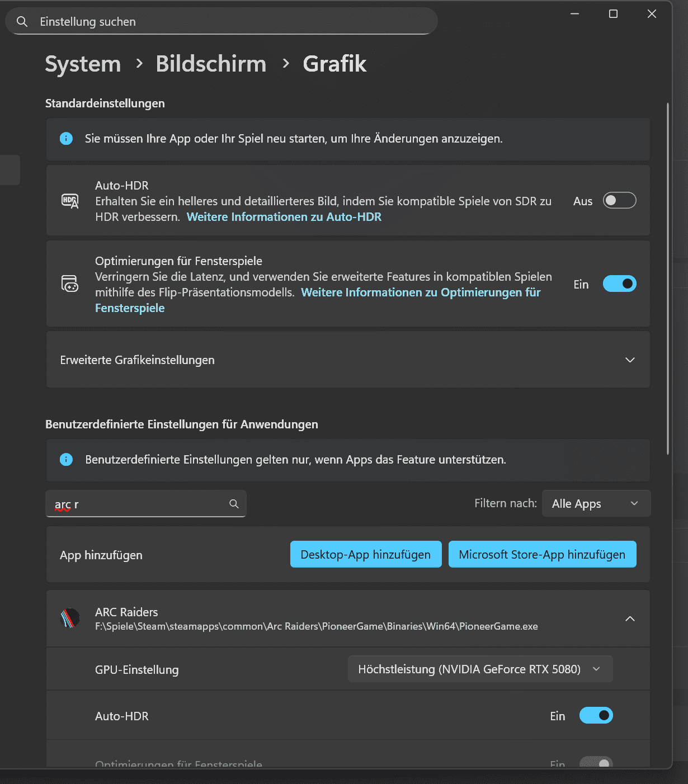Click the magnifier icon in app filter box

234,504
